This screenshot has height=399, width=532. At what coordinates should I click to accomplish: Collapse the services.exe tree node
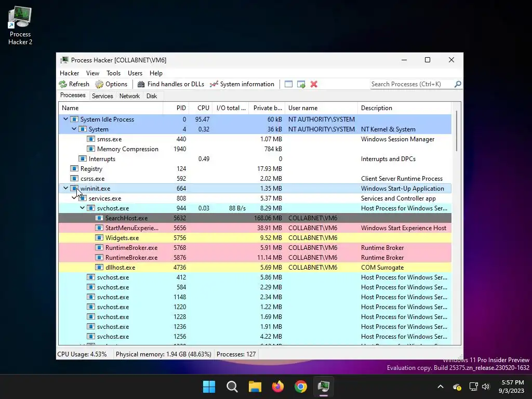[74, 198]
